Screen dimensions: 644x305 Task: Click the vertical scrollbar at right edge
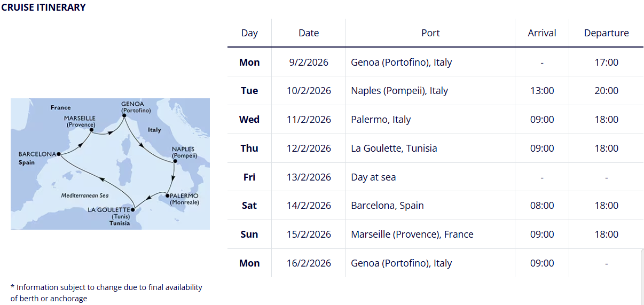(x=642, y=278)
